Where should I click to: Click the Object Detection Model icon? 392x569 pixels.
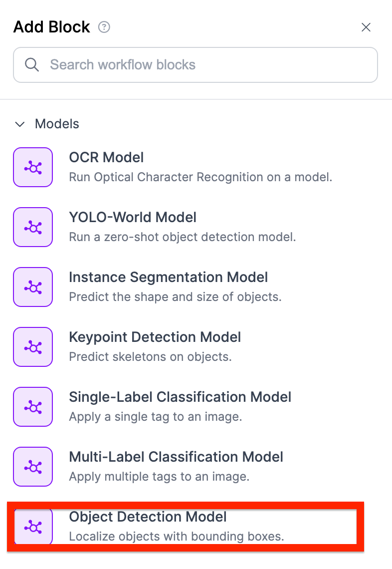coord(33,527)
